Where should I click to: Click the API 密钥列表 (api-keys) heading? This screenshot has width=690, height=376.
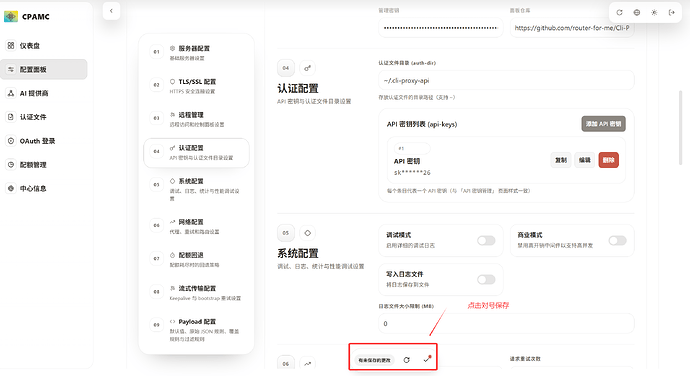[422, 124]
